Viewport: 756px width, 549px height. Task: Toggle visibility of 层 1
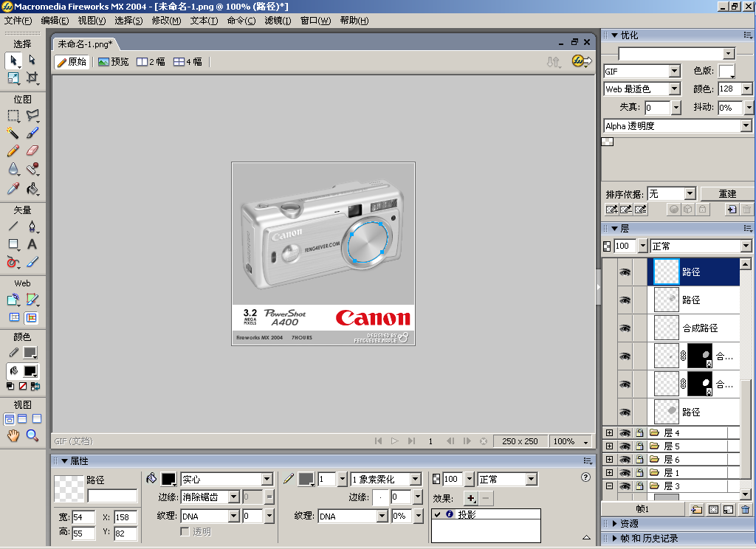pyautogui.click(x=625, y=473)
